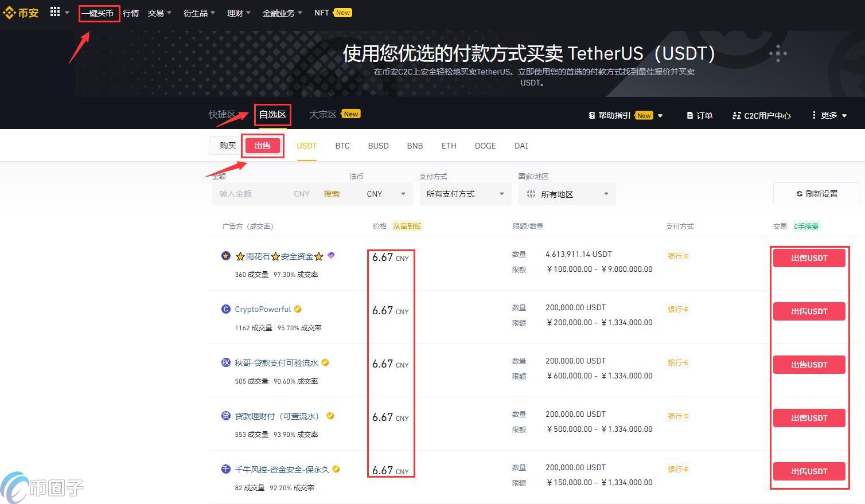
Task: Open 所有地区 region dropdown
Action: (567, 194)
